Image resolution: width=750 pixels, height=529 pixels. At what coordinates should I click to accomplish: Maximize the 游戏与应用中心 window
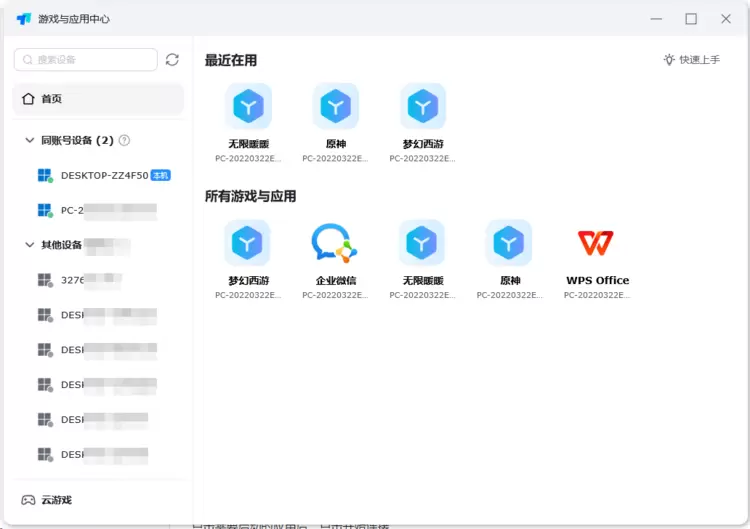tap(691, 19)
